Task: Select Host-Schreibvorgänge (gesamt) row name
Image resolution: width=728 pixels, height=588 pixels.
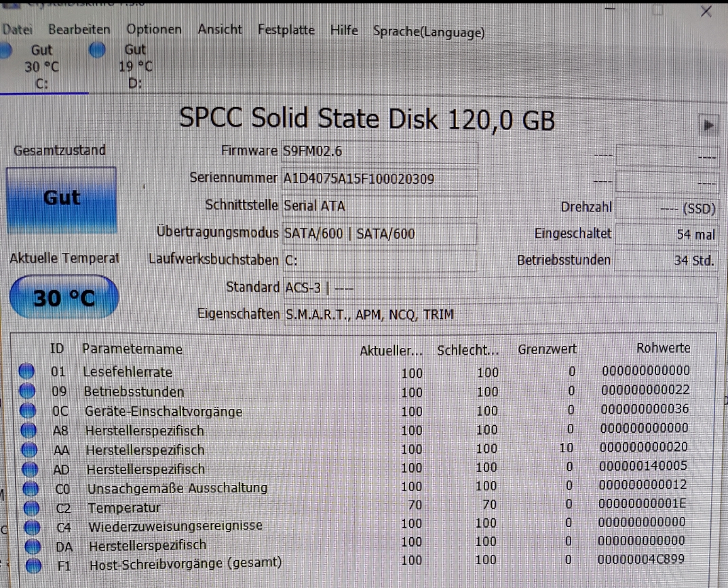Action: pyautogui.click(x=186, y=564)
